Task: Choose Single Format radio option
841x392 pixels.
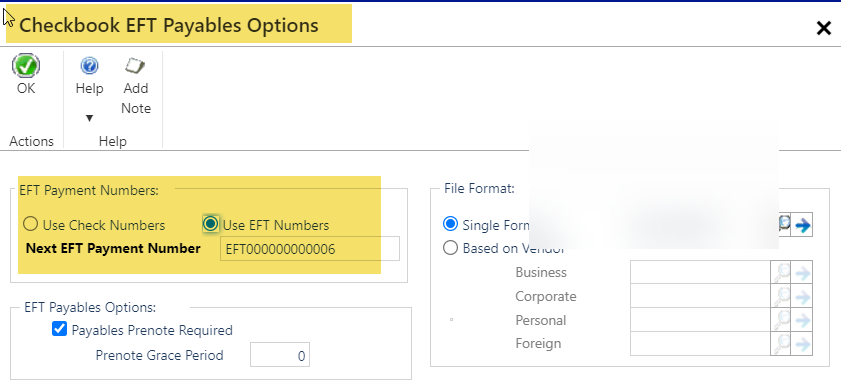Action: pyautogui.click(x=451, y=224)
